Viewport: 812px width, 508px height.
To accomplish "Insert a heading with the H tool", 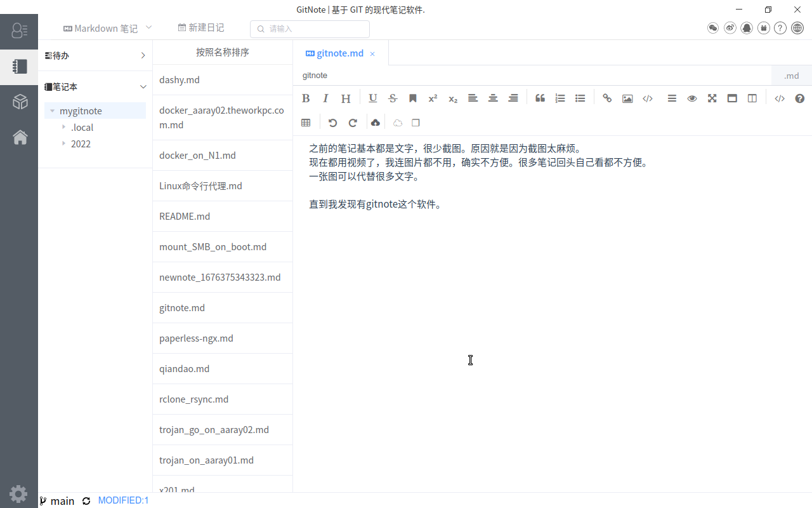I will [346, 98].
